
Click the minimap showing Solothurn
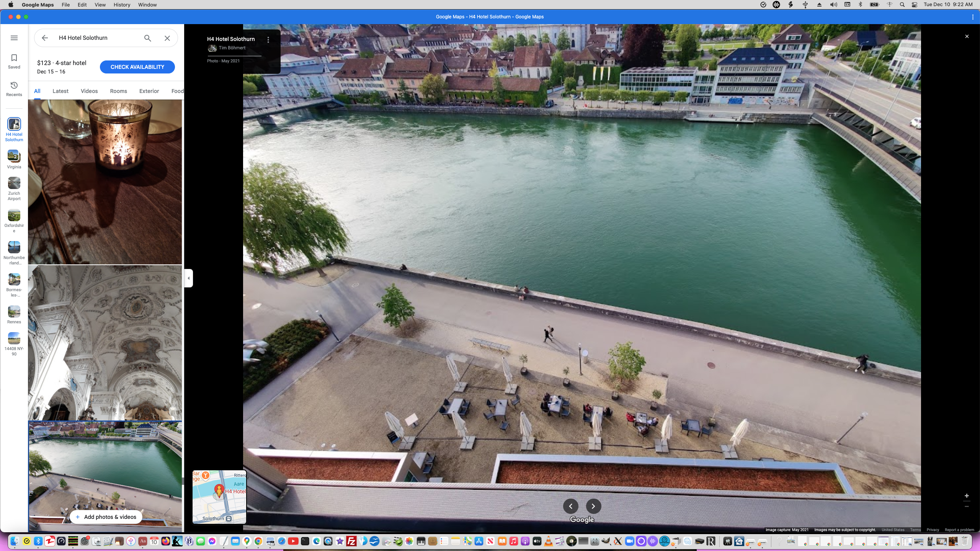[219, 497]
